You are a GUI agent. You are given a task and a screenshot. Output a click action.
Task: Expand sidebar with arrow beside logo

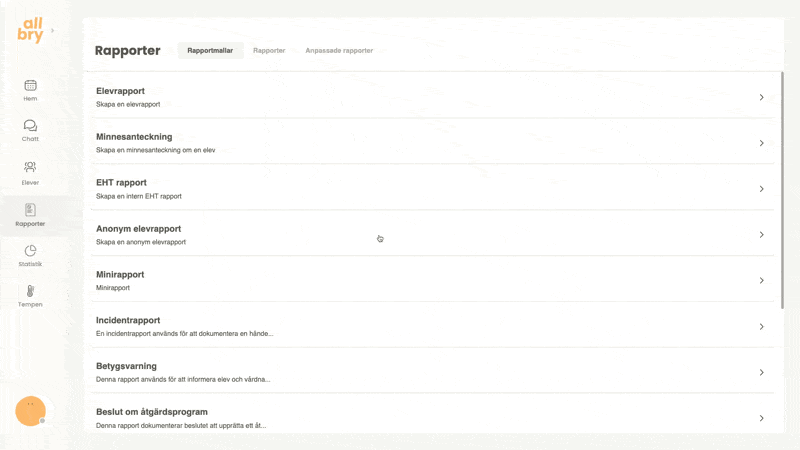[x=52, y=31]
